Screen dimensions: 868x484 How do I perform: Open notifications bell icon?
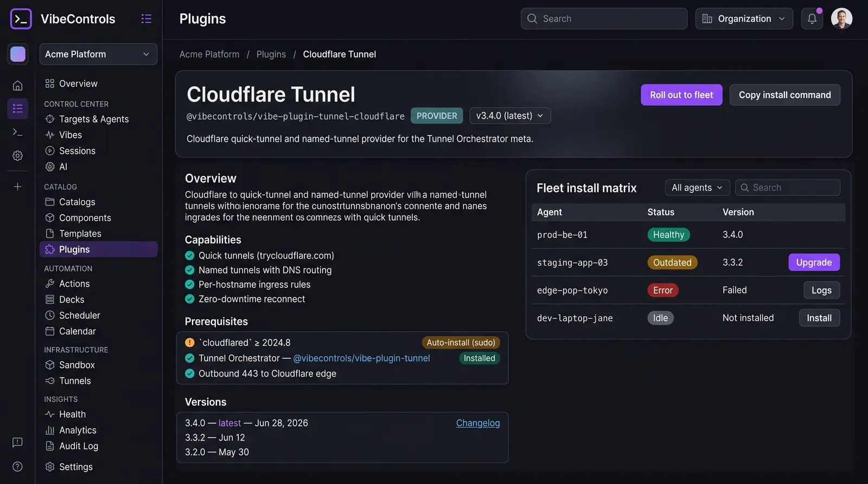pos(812,19)
